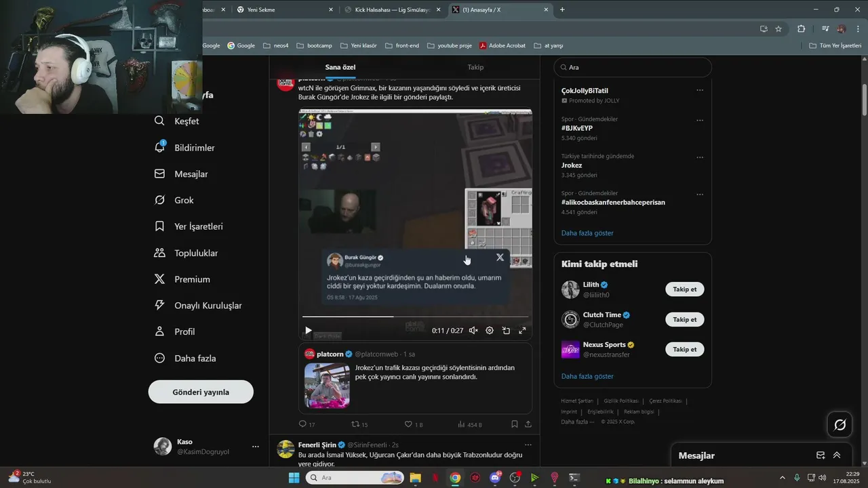Reply to the platcorn post

coord(307,424)
